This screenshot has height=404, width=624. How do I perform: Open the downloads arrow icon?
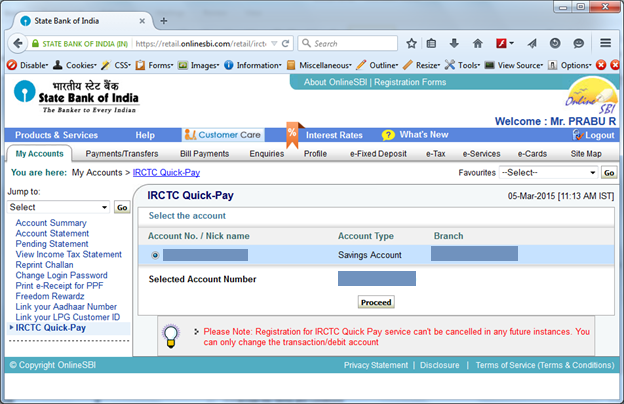tap(454, 43)
